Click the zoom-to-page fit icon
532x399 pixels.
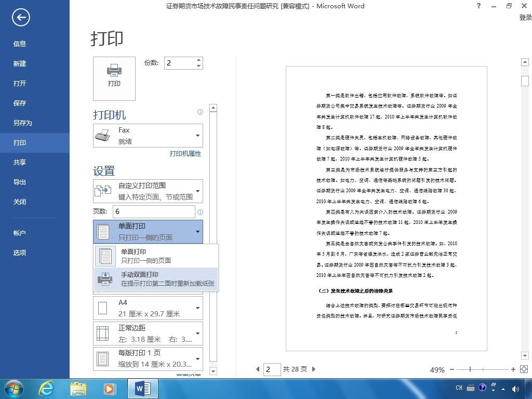[524, 369]
